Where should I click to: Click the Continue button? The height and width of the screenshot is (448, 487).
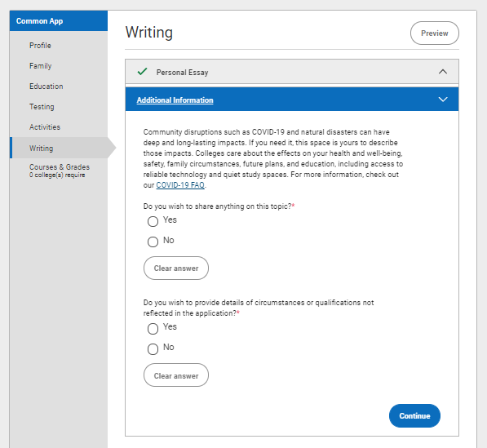pyautogui.click(x=414, y=415)
